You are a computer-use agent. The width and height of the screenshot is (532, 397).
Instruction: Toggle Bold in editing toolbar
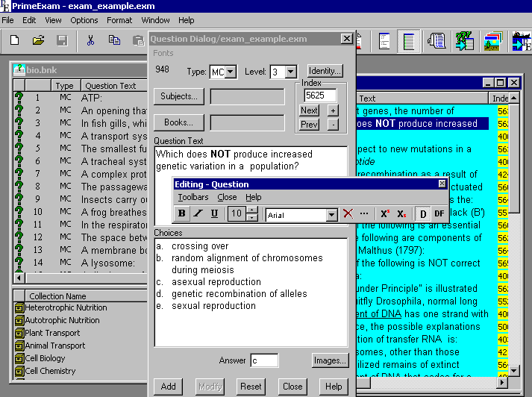(x=182, y=214)
